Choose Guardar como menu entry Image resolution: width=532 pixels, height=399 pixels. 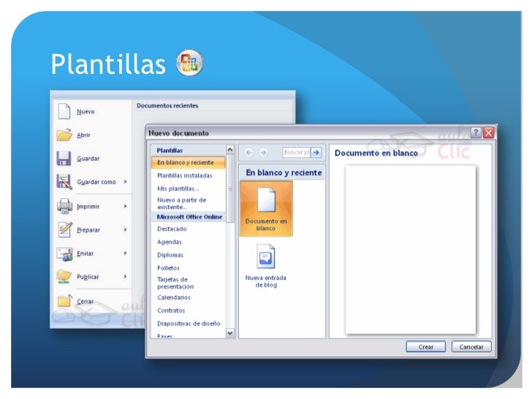click(x=96, y=182)
